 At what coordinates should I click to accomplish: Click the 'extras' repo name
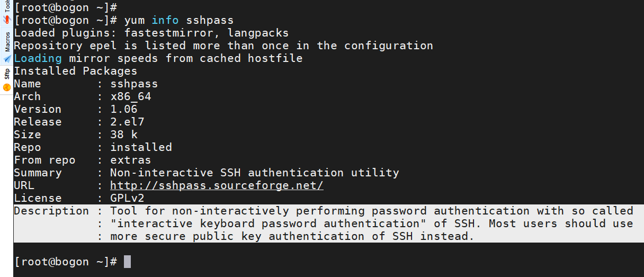tap(131, 160)
